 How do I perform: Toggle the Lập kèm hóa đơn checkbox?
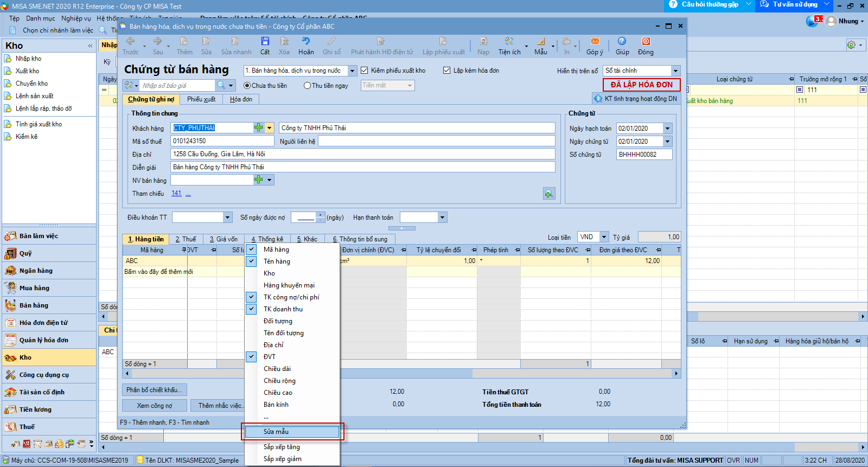tap(447, 71)
